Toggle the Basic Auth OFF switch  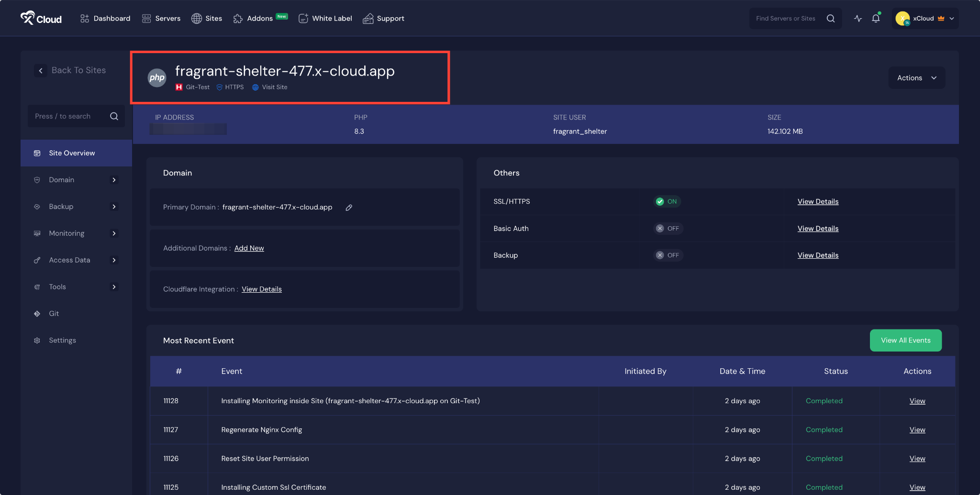coord(668,229)
